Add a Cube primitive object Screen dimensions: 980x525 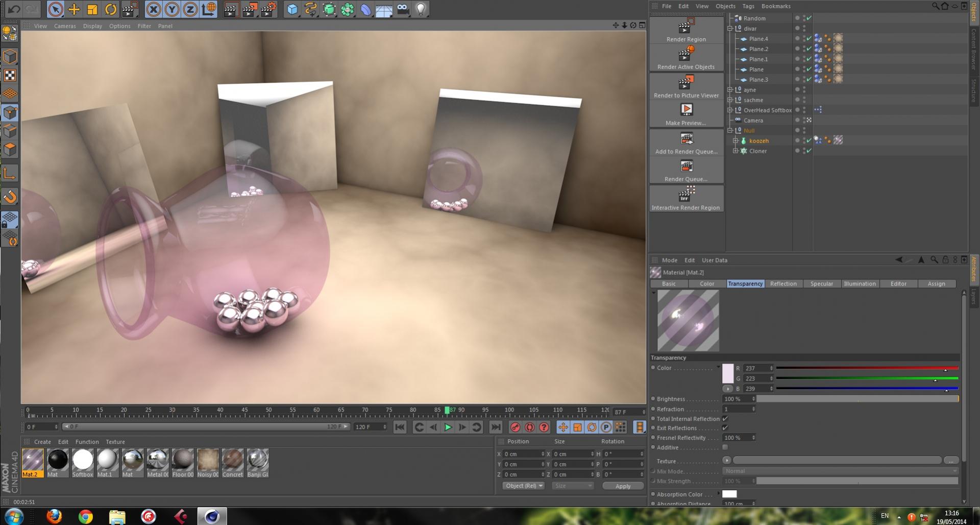pos(292,9)
